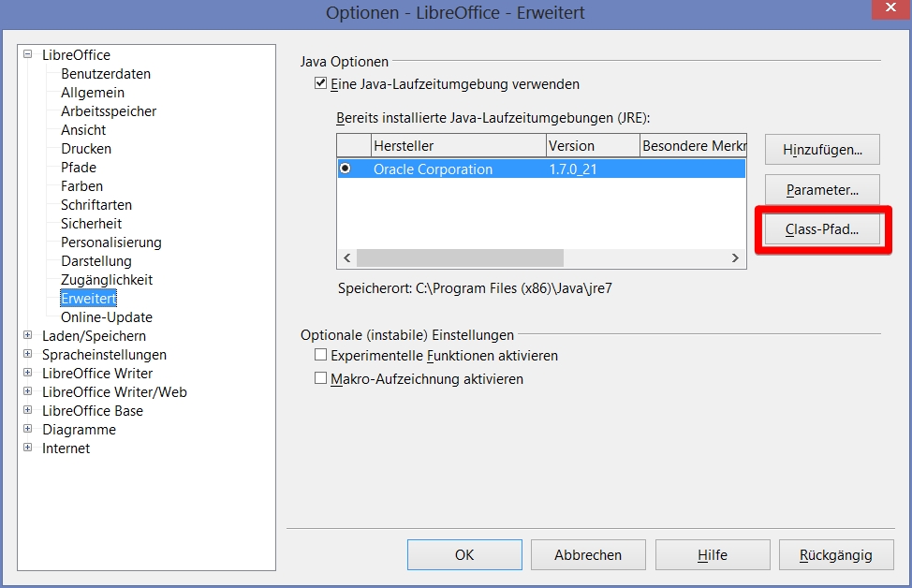The height and width of the screenshot is (588, 912).
Task: Enable Experimentelle Funktionen aktivieren checkbox
Action: coord(321,356)
